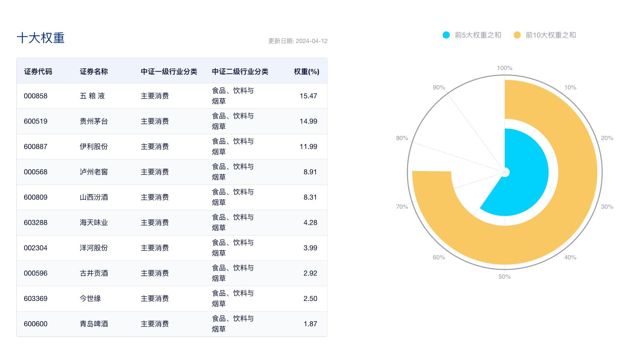The width and height of the screenshot is (644, 344).
Task: Click the orange legend dot for 前10大权重之和
Action: coord(517,35)
